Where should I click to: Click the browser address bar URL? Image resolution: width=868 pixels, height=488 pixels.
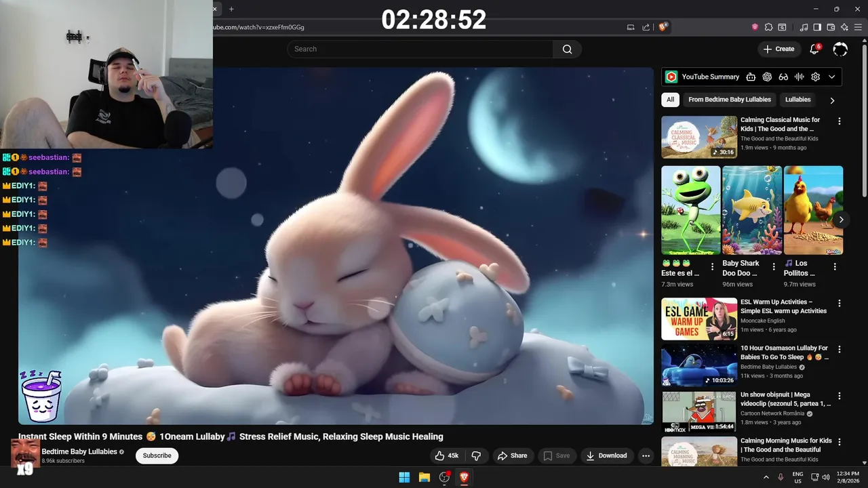[x=259, y=27]
